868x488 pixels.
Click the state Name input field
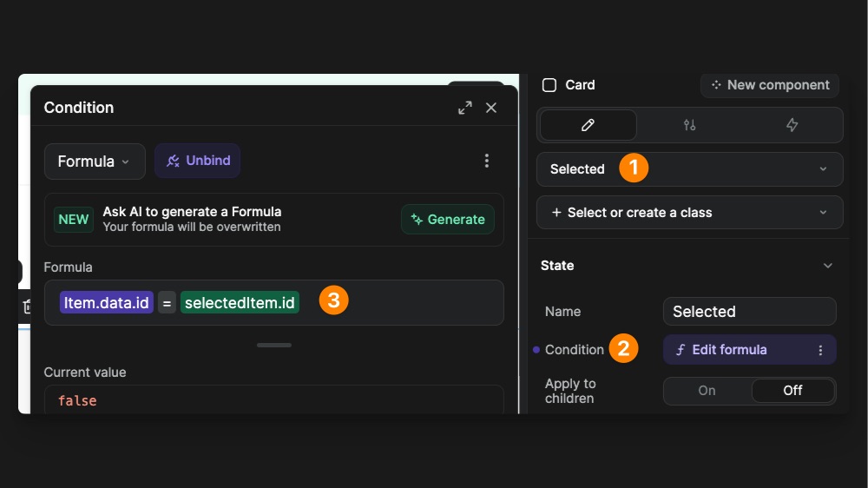pyautogui.click(x=750, y=312)
